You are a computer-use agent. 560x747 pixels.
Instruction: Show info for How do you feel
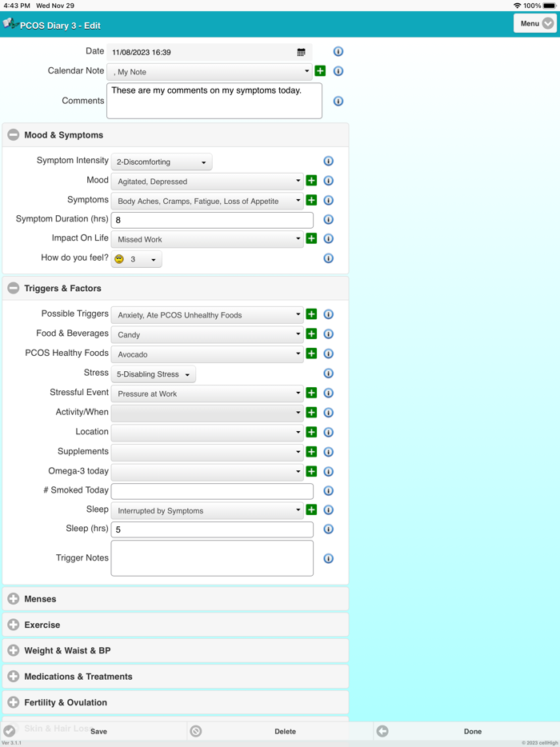[328, 258]
